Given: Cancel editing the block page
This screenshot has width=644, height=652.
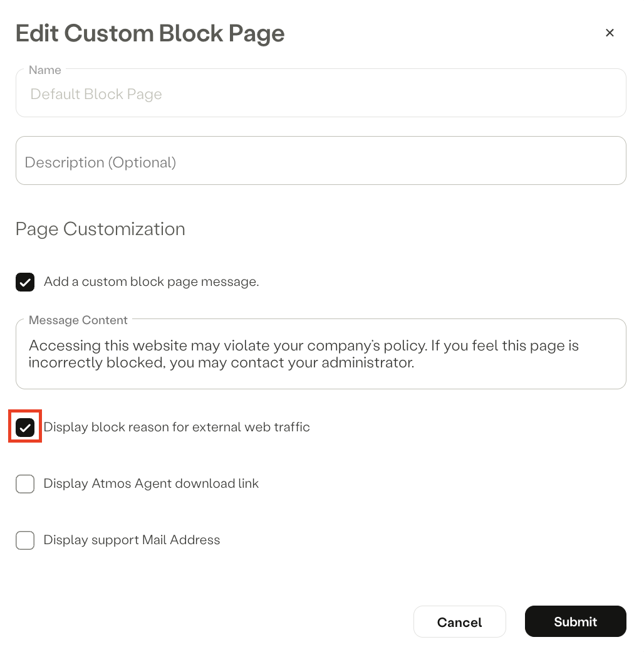Looking at the screenshot, I should coord(460,622).
